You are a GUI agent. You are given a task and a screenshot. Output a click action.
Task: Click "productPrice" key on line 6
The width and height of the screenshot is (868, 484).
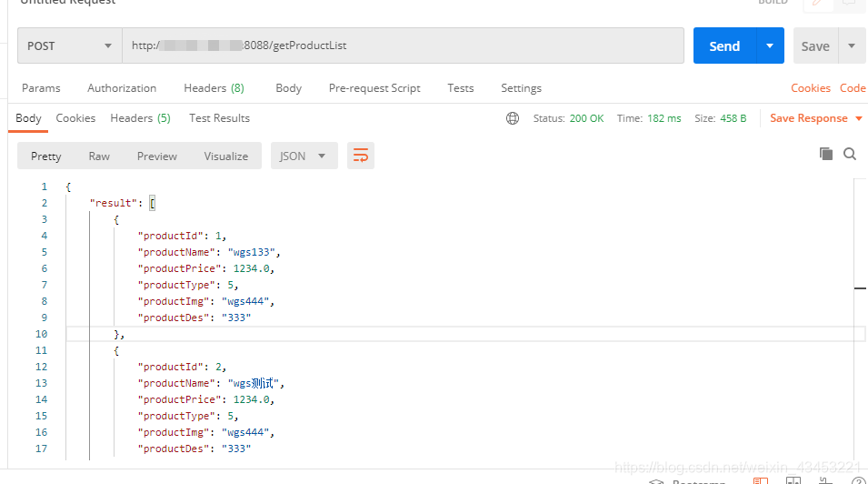click(179, 268)
